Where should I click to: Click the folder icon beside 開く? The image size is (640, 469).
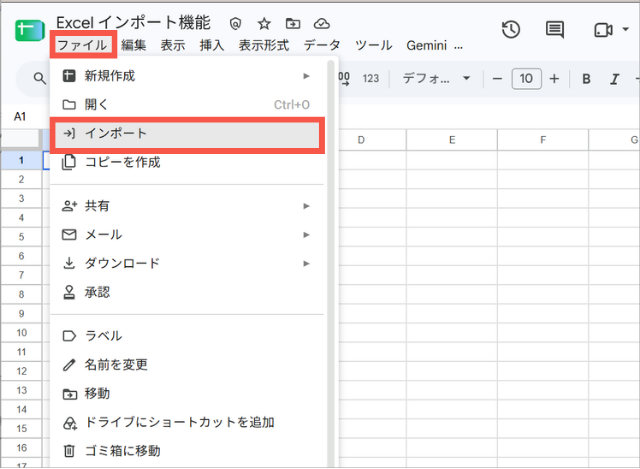(x=69, y=105)
